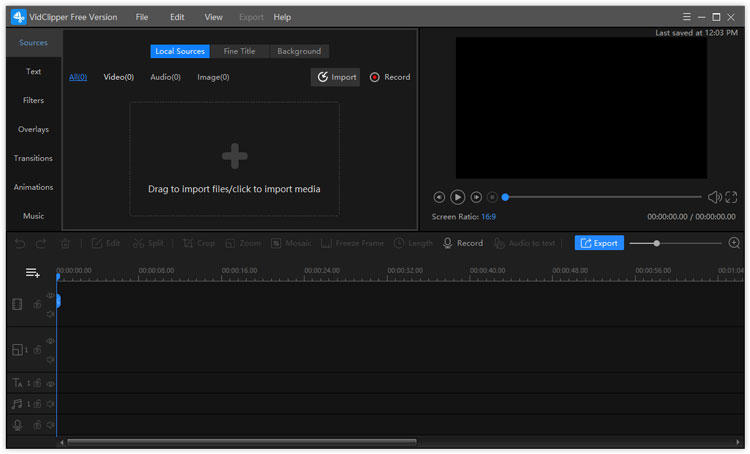Click the Edit toolbar button
The height and width of the screenshot is (454, 750).
(106, 244)
